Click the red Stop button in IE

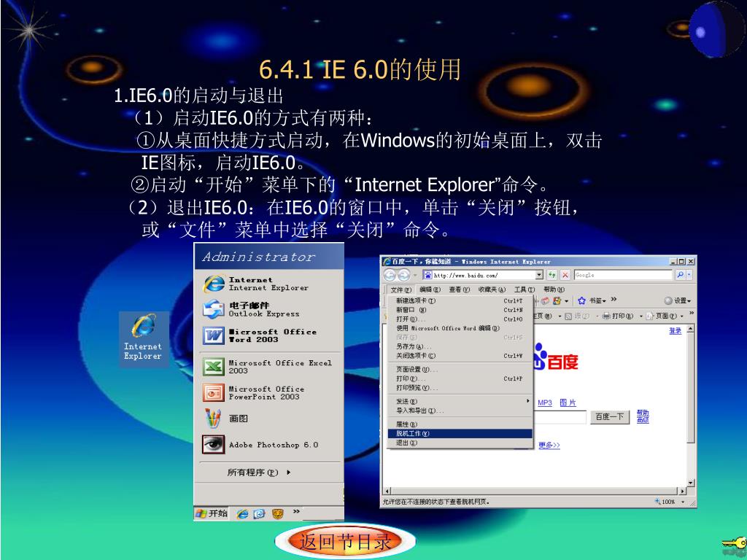565,275
